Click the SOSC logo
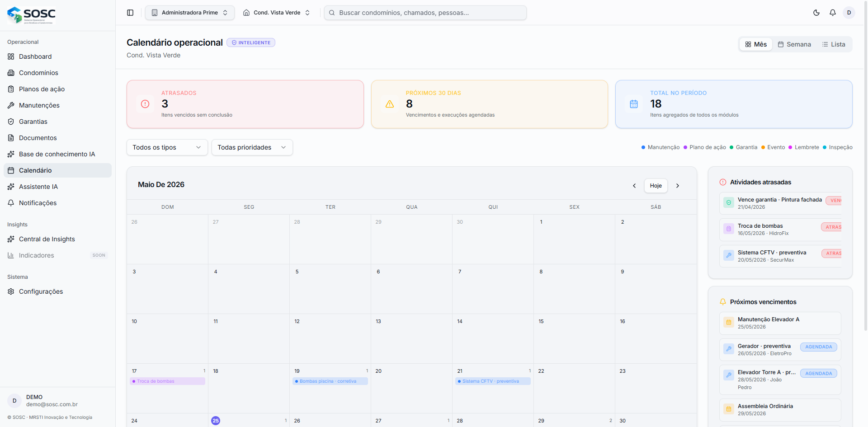Screen dimensions: 868x427 (x=31, y=15)
